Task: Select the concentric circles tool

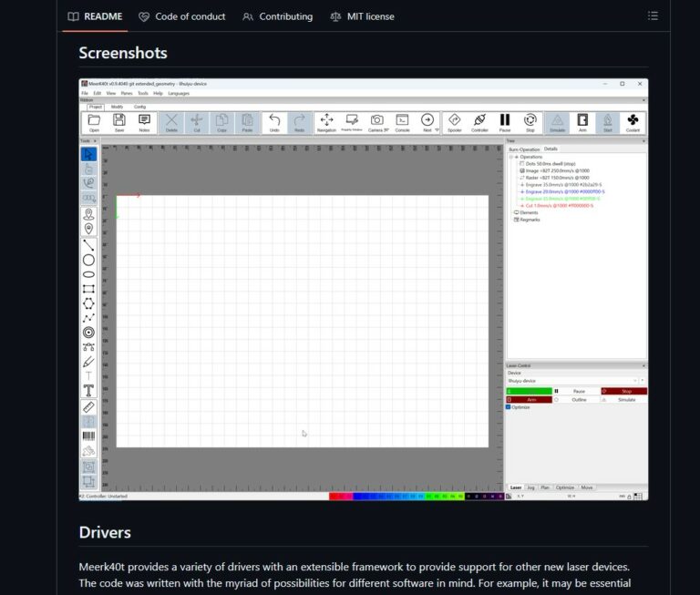Action: coord(88,333)
